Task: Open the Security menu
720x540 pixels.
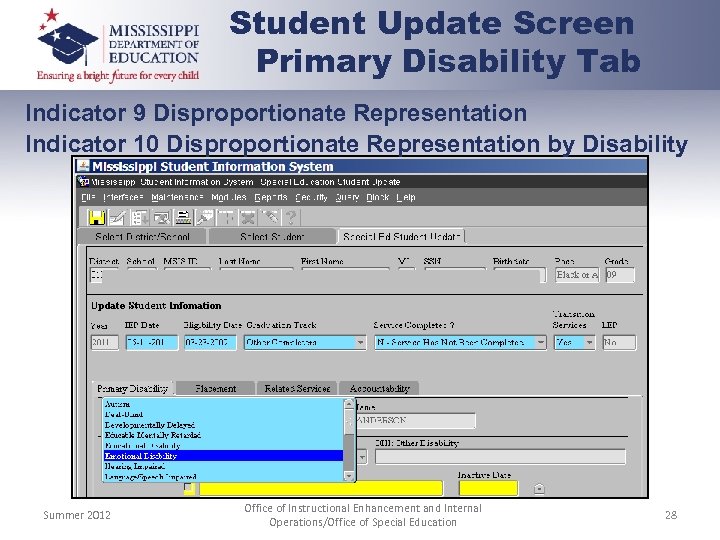Action: pyautogui.click(x=311, y=197)
